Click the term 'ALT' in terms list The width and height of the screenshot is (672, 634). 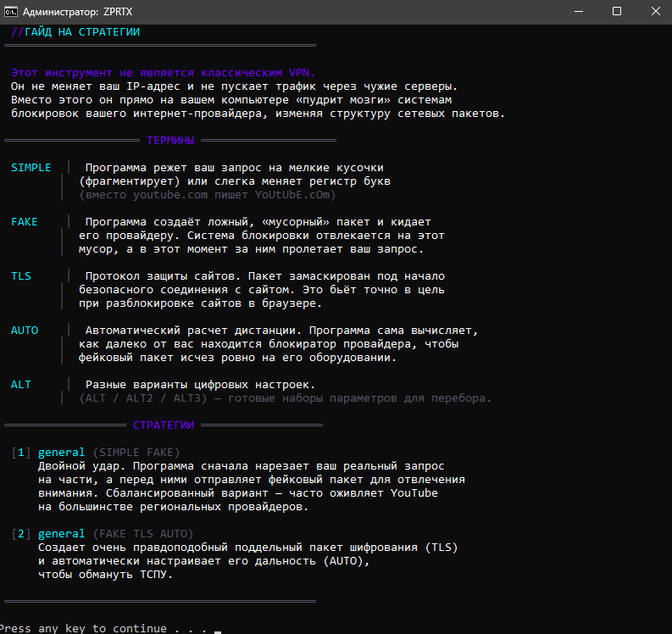21,385
